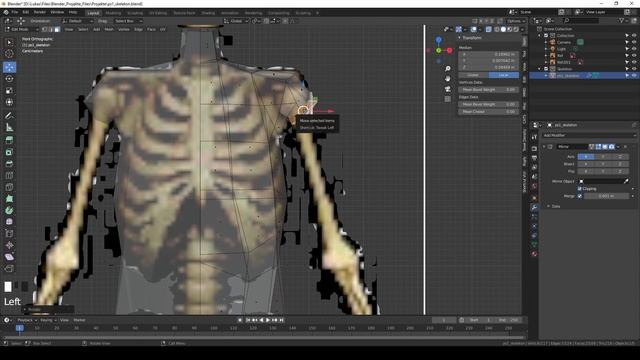Image resolution: width=640 pixels, height=360 pixels.
Task: Click the Global button in Transform panel
Action: coord(473,75)
